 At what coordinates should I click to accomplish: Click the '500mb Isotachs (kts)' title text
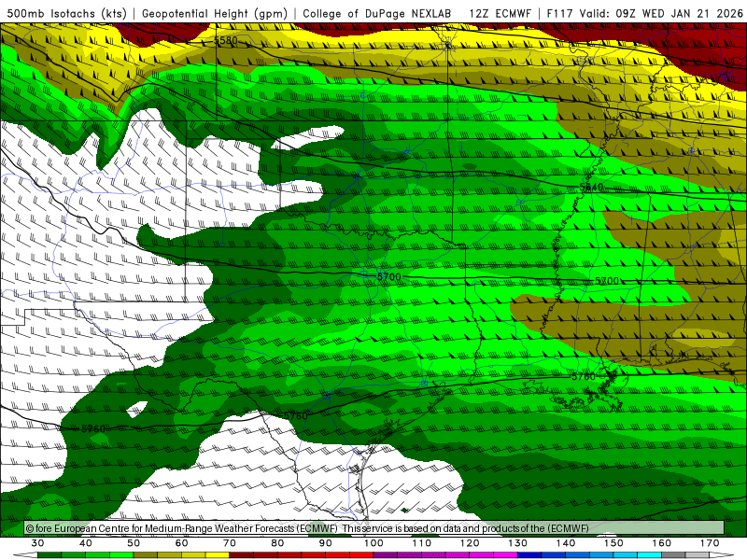[x=66, y=14]
